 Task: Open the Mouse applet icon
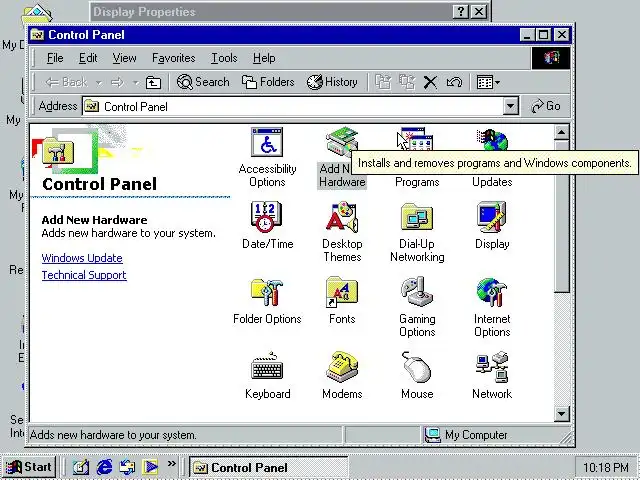click(417, 367)
